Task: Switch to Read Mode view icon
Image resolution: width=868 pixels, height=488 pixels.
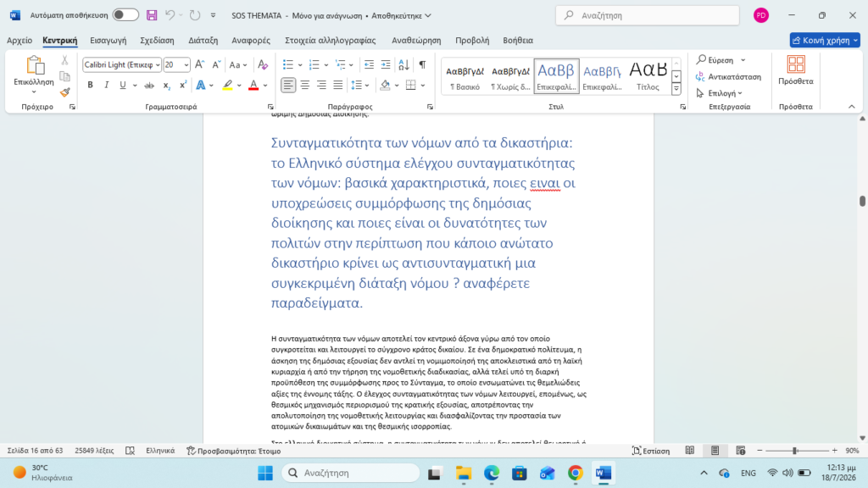Action: point(690,451)
